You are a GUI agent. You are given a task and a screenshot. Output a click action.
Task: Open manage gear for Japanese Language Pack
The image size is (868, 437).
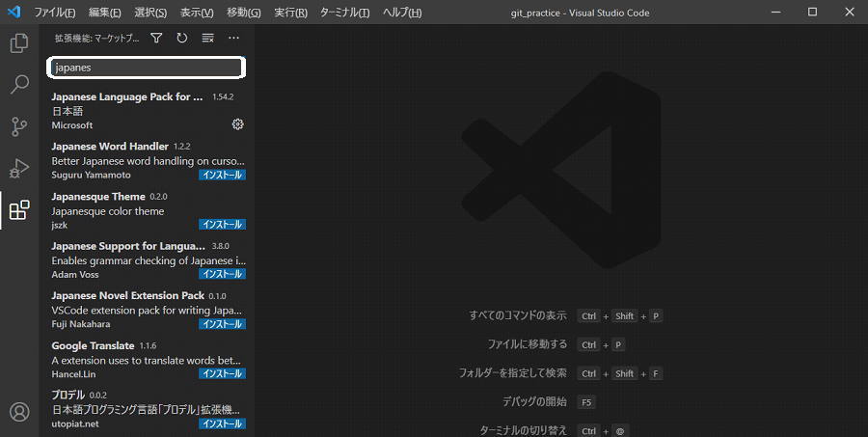tap(237, 124)
